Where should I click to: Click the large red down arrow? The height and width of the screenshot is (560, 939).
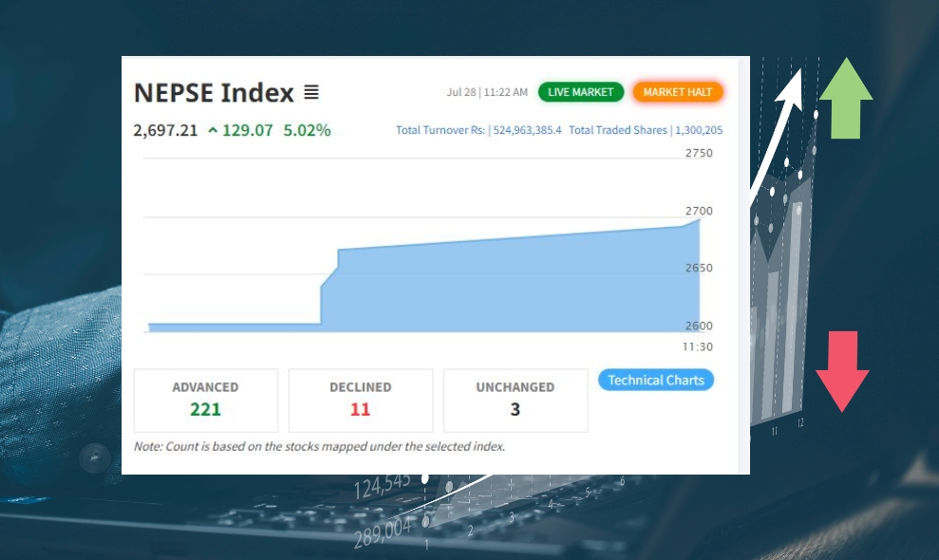pos(842,371)
